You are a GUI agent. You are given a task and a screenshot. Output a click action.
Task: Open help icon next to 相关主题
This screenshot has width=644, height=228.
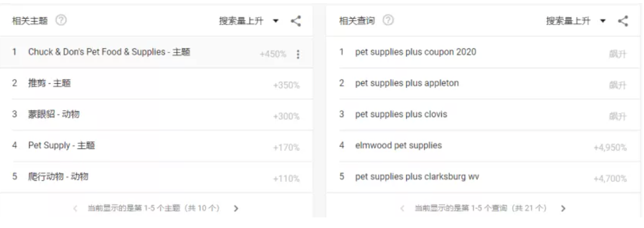61,21
